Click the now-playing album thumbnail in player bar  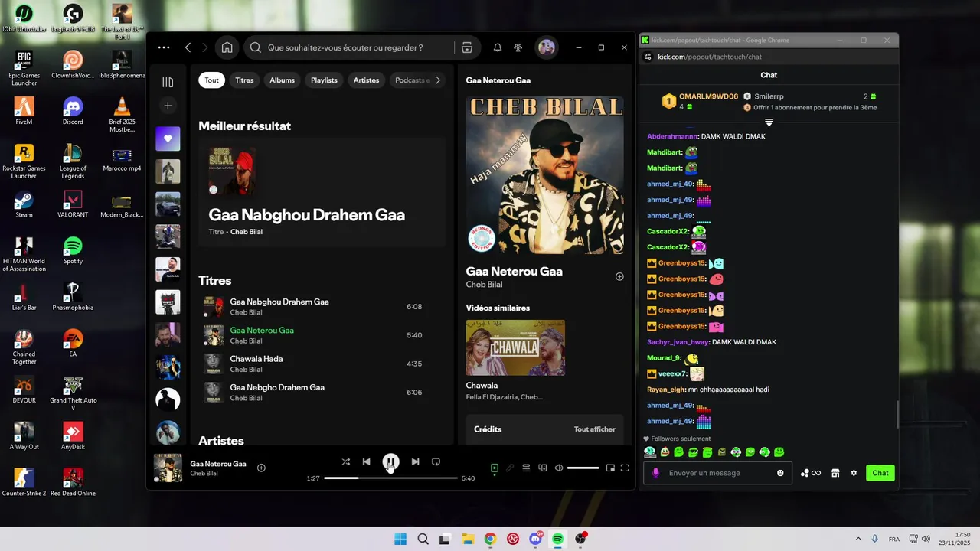168,468
